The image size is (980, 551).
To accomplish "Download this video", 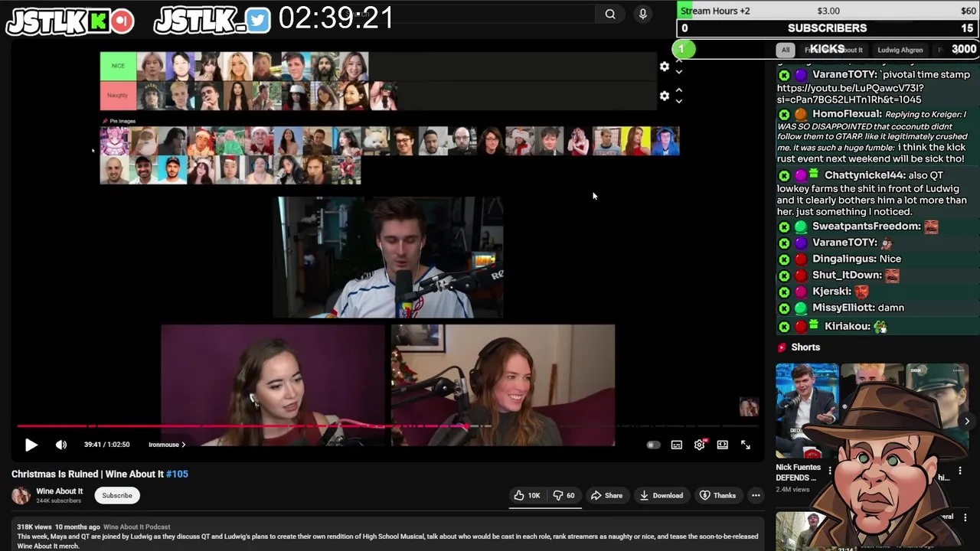I will click(661, 495).
